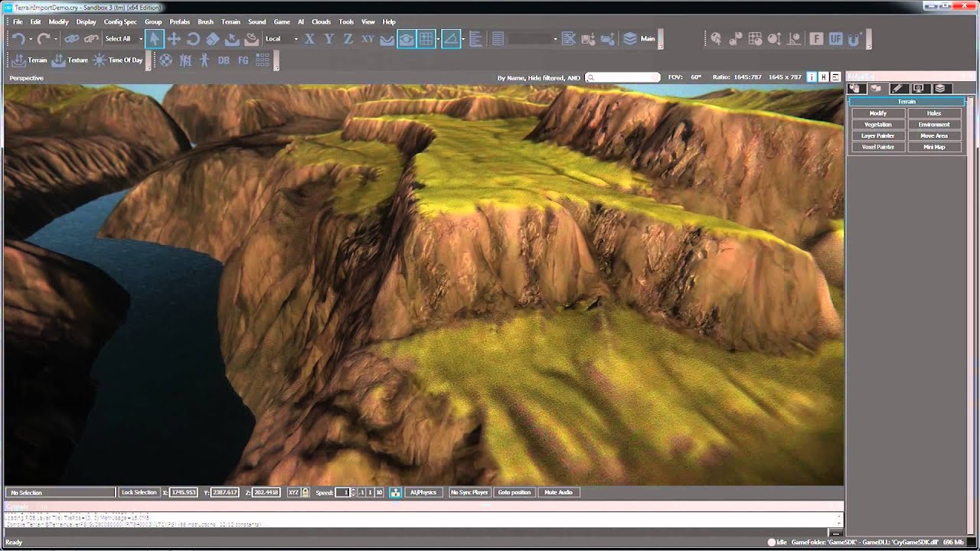Click the Terrain button in the toolbar

tap(30, 60)
